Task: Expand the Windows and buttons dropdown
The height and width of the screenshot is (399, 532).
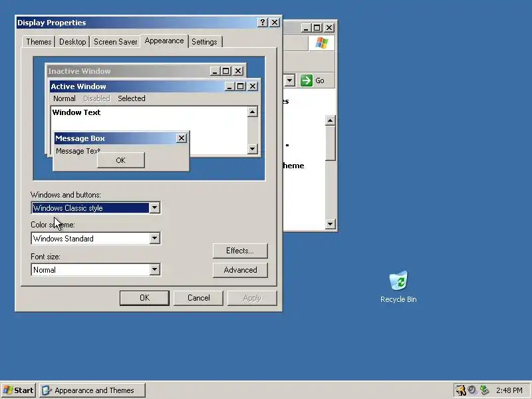Action: coord(154,207)
